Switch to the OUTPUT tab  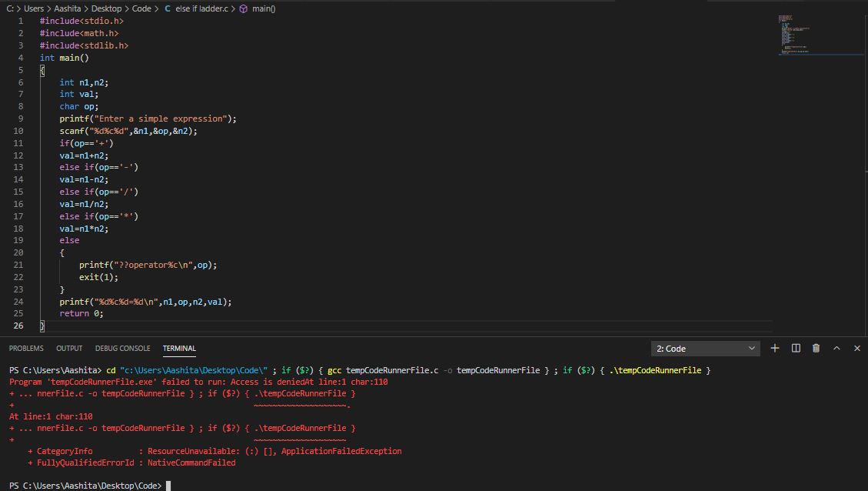click(69, 348)
